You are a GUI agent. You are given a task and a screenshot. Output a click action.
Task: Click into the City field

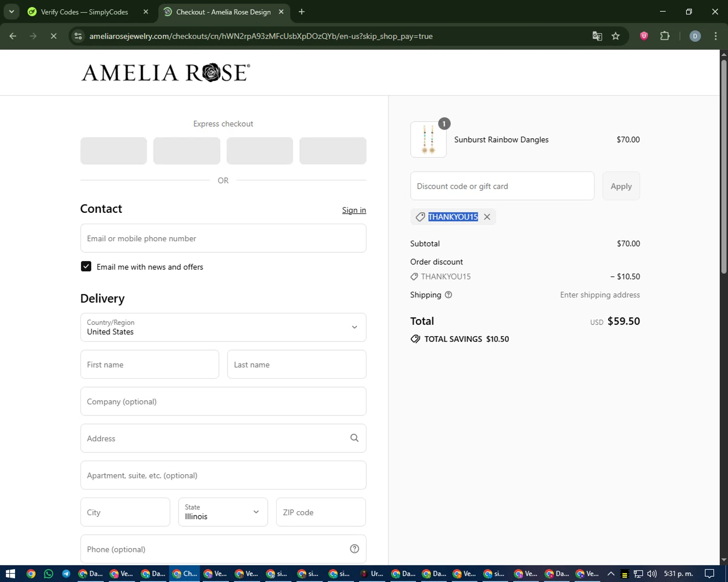[125, 512]
